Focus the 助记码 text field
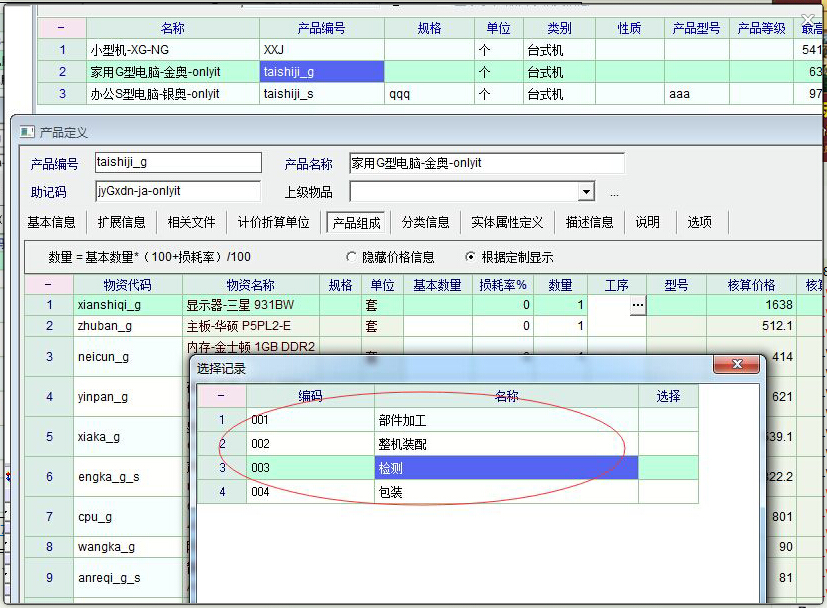Screen dimensions: 827x608 [x=177, y=191]
